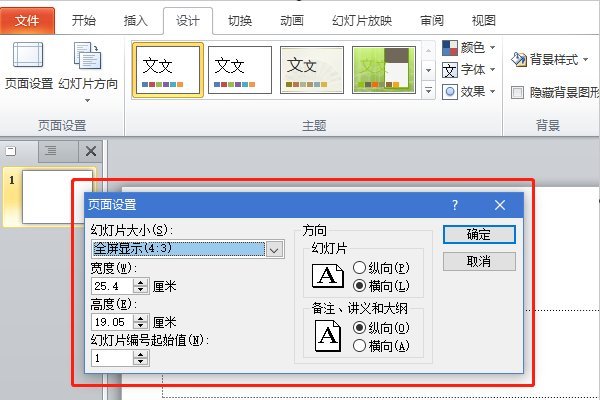600x400 pixels.
Task: Switch to the 切换 ribbon tab
Action: point(240,20)
